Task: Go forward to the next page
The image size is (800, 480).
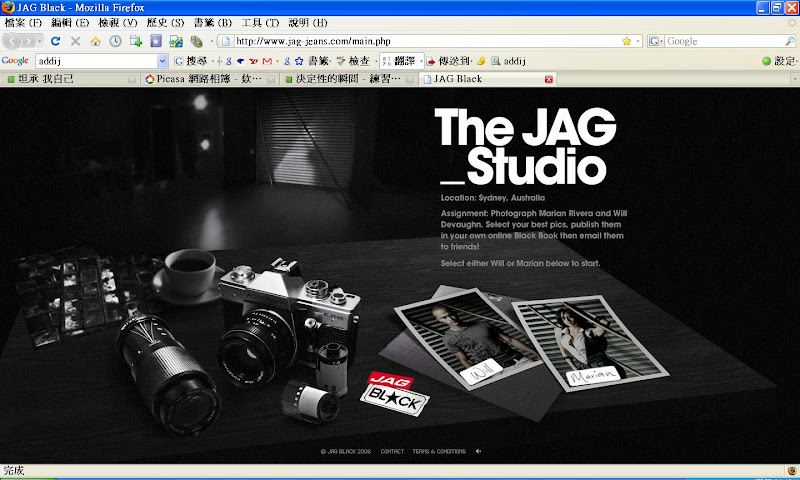Action: pyautogui.click(x=29, y=41)
